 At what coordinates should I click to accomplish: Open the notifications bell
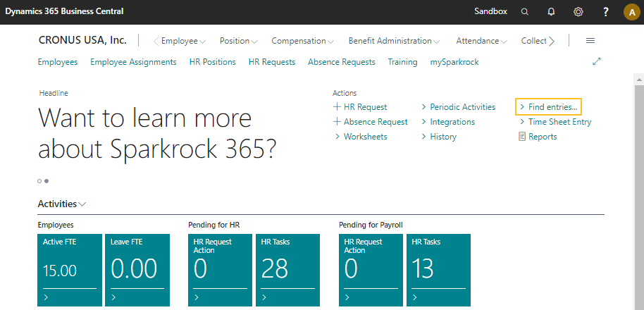(x=551, y=12)
